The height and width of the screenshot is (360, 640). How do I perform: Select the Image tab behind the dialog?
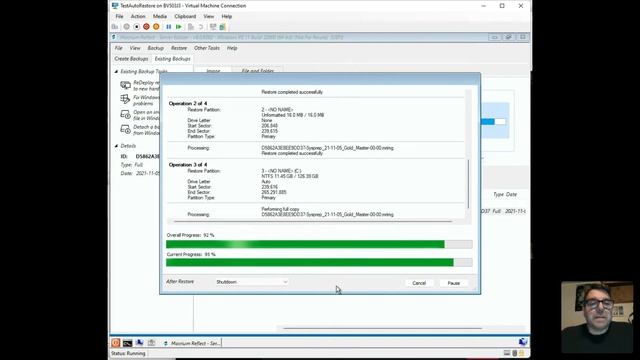click(x=213, y=70)
